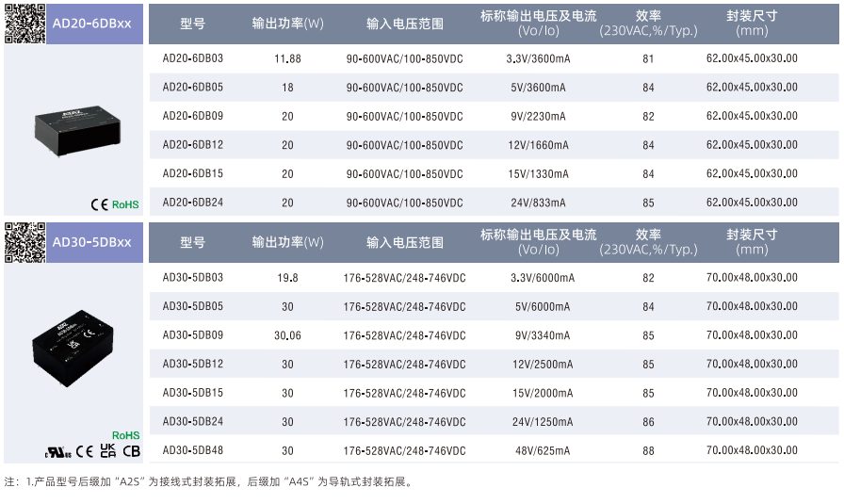Select the AD30-5DBxx series title
The width and height of the screenshot is (844, 504).
[92, 242]
